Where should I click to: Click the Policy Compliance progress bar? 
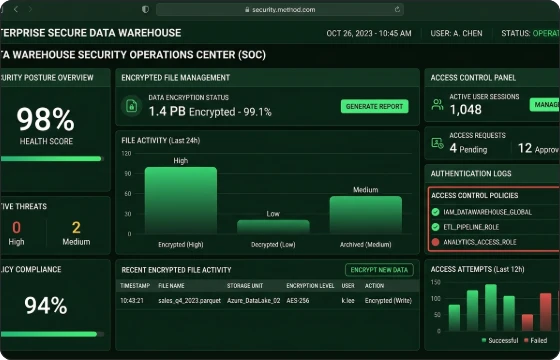(52, 334)
